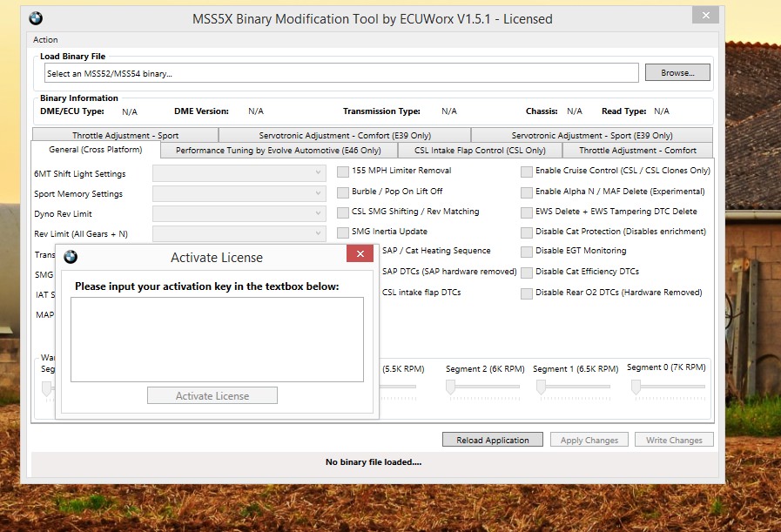Screen dimensions: 781x532
Task: Click the BMW logo in main title bar
Action: pyautogui.click(x=36, y=18)
